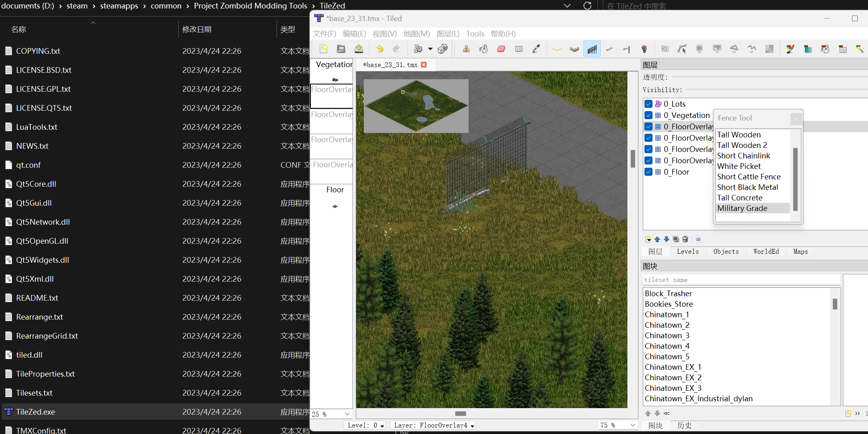This screenshot has width=868, height=434.
Task: Open the Tools menu
Action: 475,34
